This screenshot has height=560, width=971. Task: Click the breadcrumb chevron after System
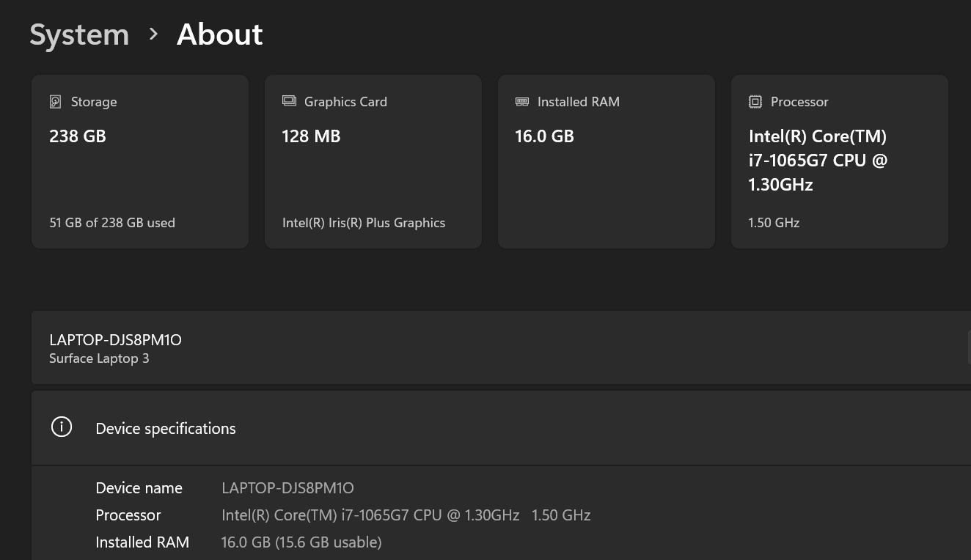pyautogui.click(x=153, y=34)
